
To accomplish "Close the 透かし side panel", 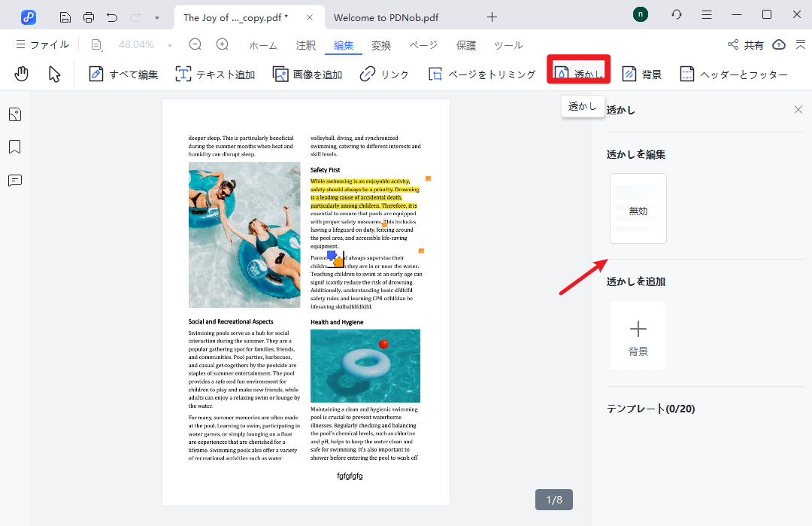I will pos(798,110).
